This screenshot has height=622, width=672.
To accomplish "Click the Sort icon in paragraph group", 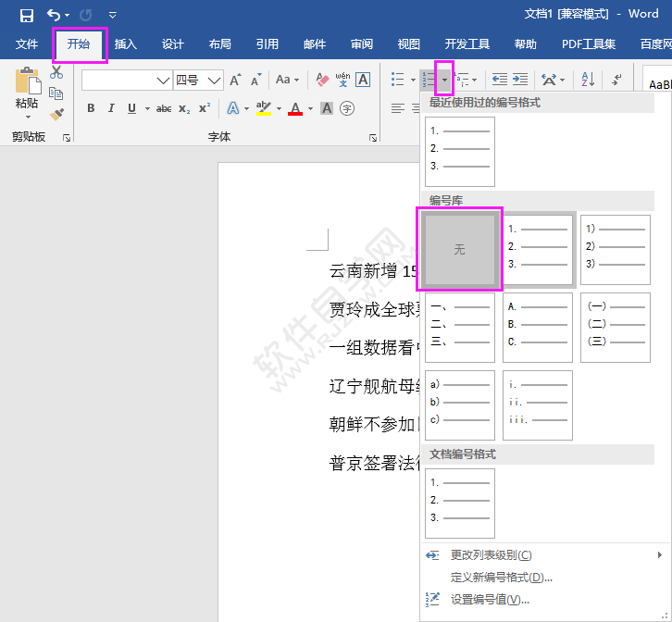I will [587, 81].
